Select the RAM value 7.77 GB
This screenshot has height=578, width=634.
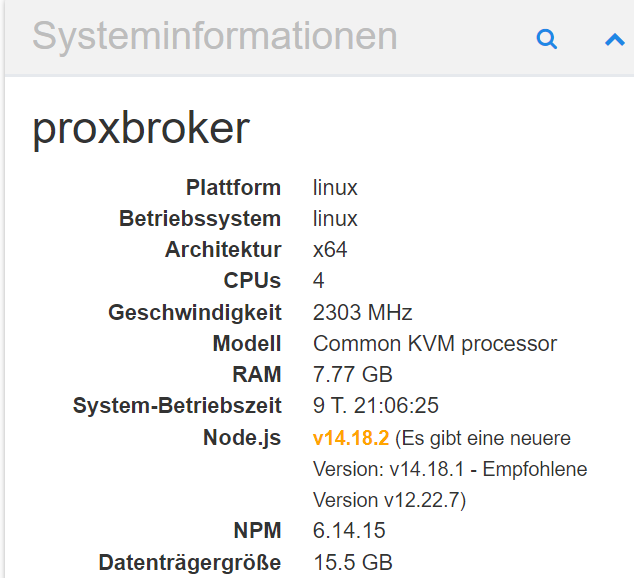point(352,374)
